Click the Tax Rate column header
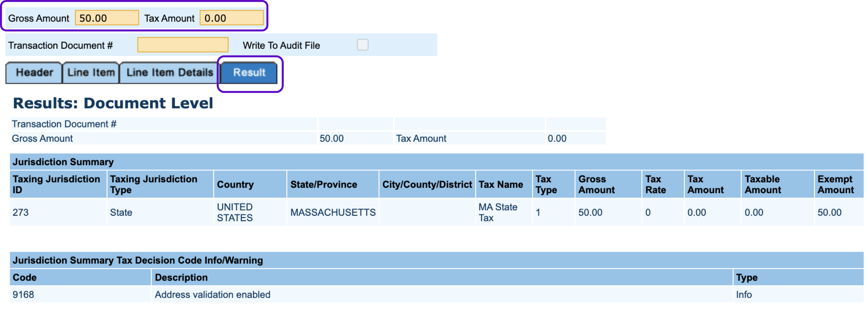Screen dimensions: 868x315 (x=655, y=184)
